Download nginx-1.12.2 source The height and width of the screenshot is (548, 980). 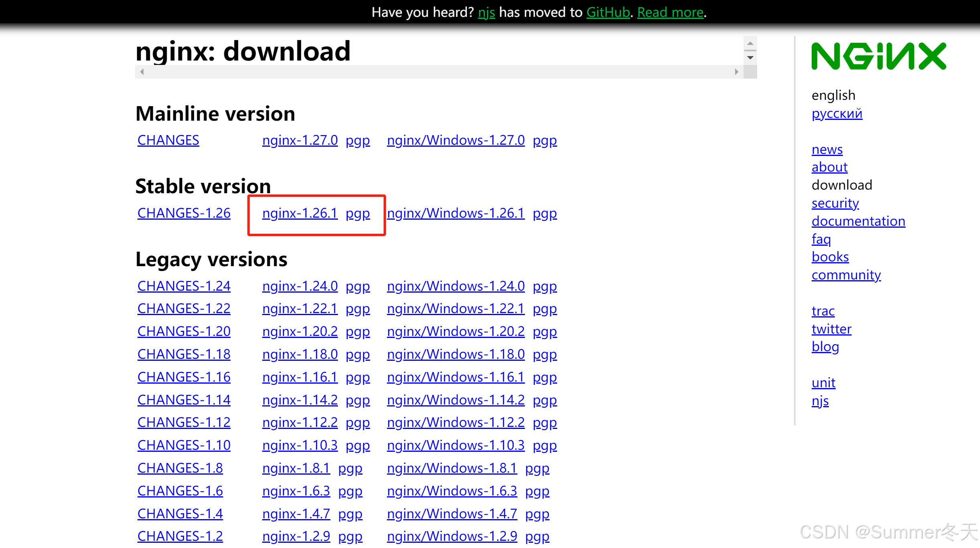tap(300, 423)
